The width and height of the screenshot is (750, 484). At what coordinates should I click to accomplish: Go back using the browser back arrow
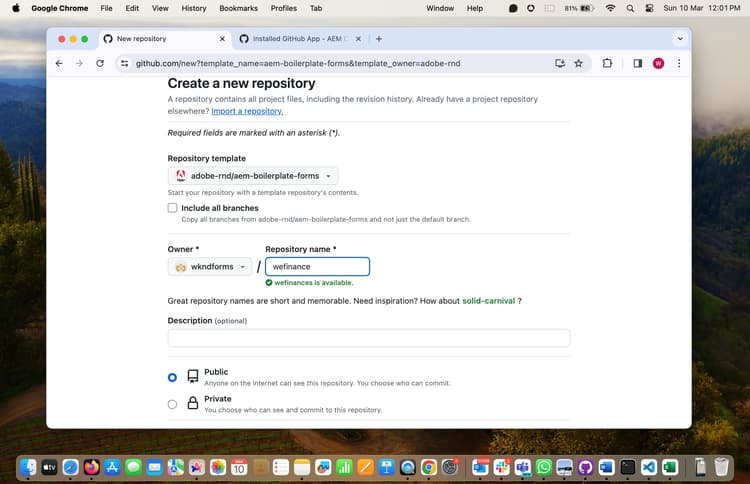59,63
